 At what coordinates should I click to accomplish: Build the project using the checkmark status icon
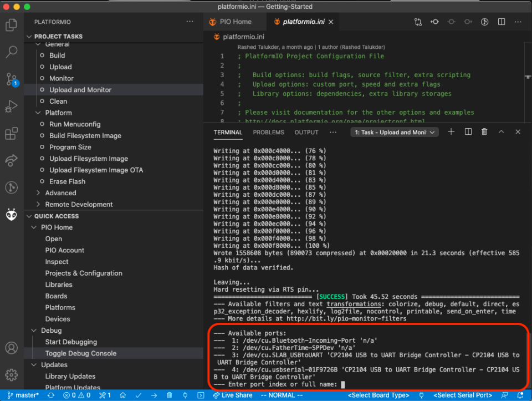pyautogui.click(x=138, y=395)
